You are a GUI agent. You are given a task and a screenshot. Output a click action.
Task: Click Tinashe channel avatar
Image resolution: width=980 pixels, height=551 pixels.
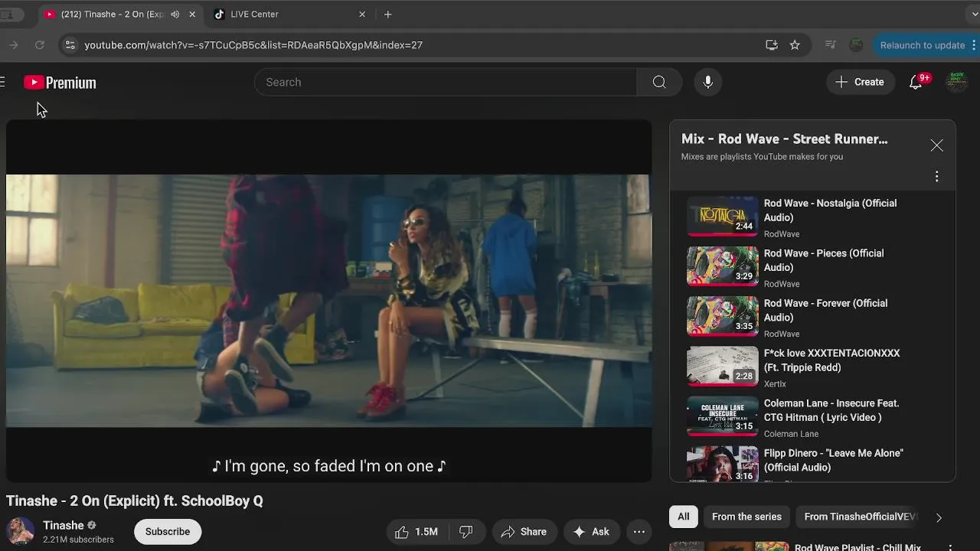coord(20,532)
